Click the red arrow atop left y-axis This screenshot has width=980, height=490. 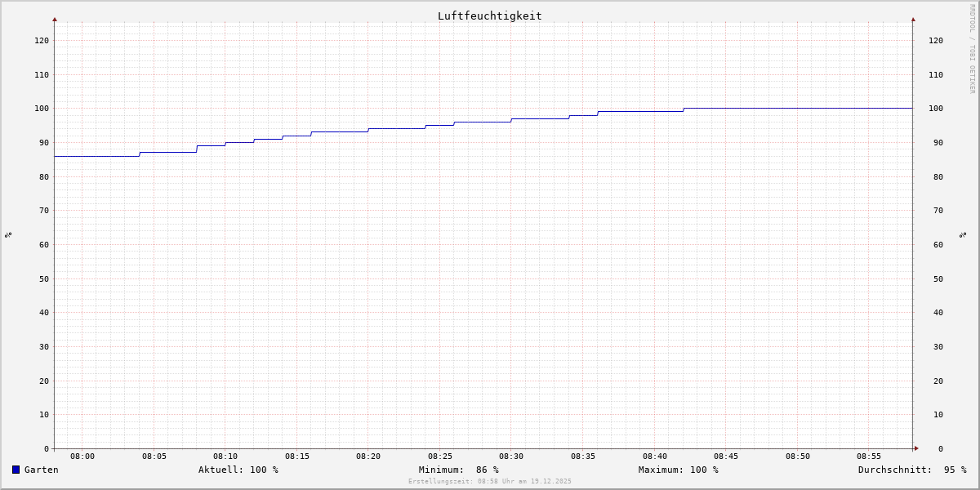point(55,19)
